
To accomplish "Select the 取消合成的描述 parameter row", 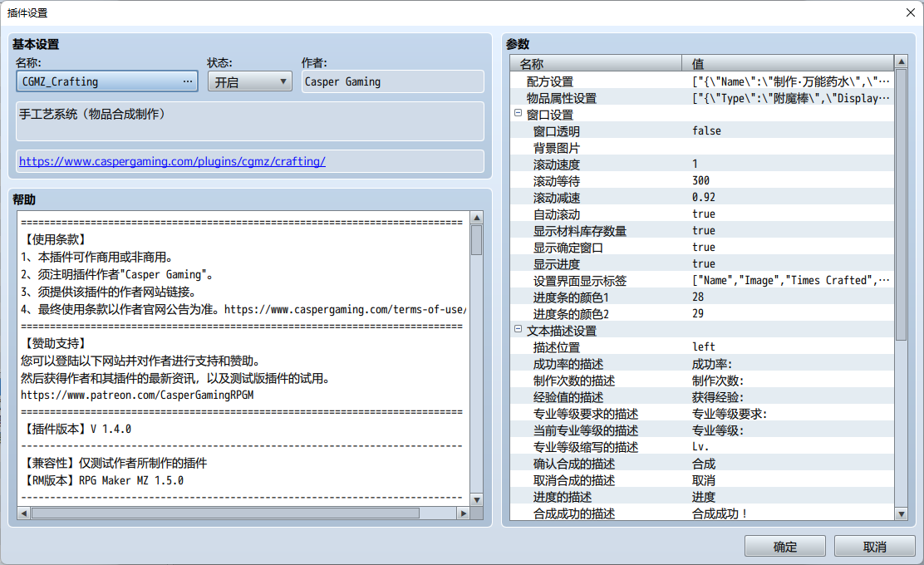I will click(x=702, y=480).
